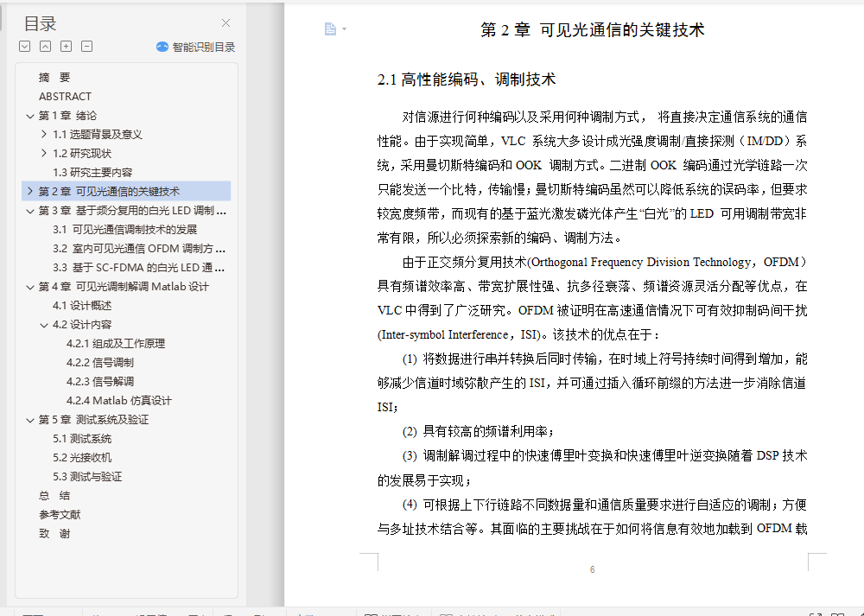The width and height of the screenshot is (864, 616).
Task: Jump to 摘 要 heading
Action: [x=54, y=77]
